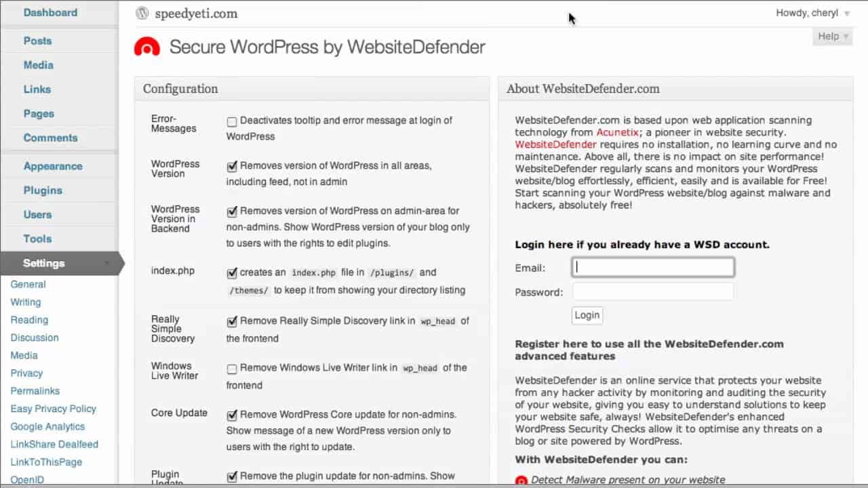868x488 pixels.
Task: Click the 'Really Simple Discovery' row label
Action: point(173,329)
